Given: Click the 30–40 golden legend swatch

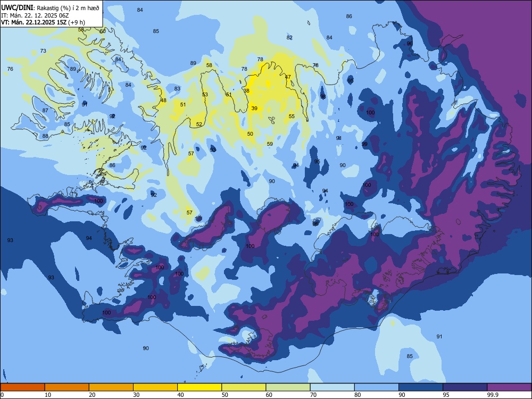Looking at the screenshot, I should (x=155, y=387).
